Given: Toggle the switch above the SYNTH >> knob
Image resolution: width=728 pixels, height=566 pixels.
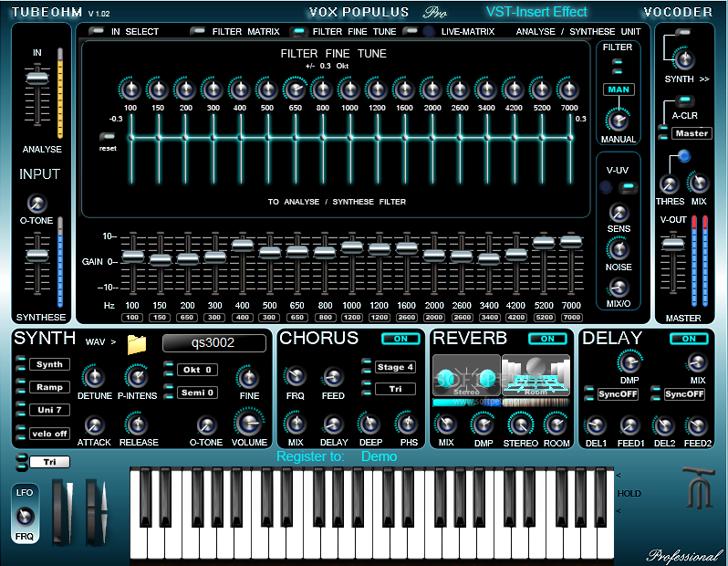Looking at the screenshot, I should click(x=683, y=32).
